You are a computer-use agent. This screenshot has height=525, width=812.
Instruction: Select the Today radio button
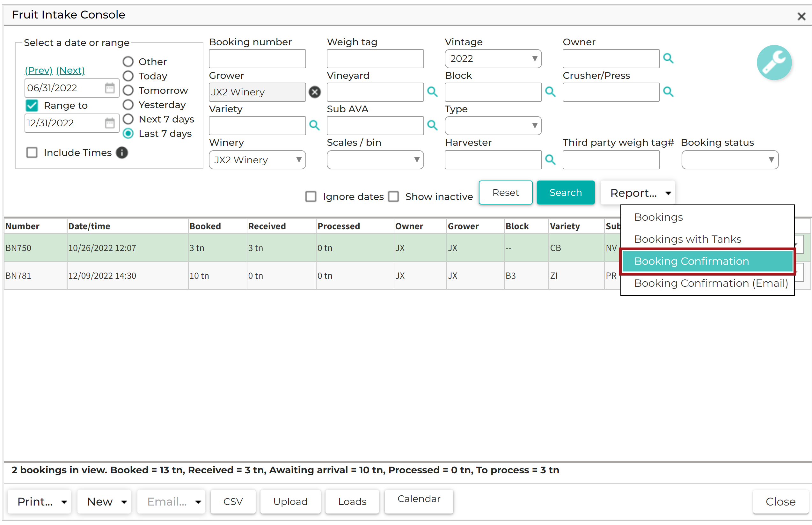click(x=128, y=76)
